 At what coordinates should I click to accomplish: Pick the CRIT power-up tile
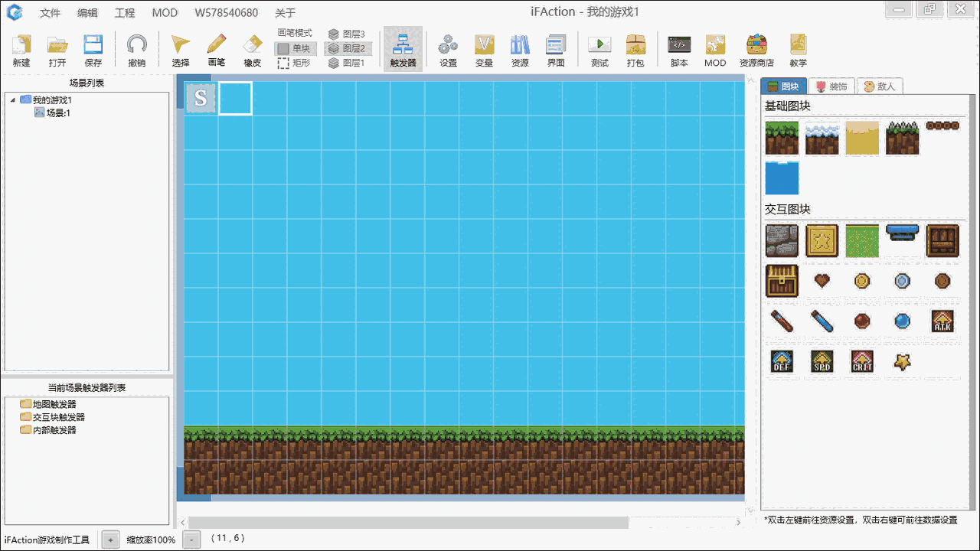862,361
